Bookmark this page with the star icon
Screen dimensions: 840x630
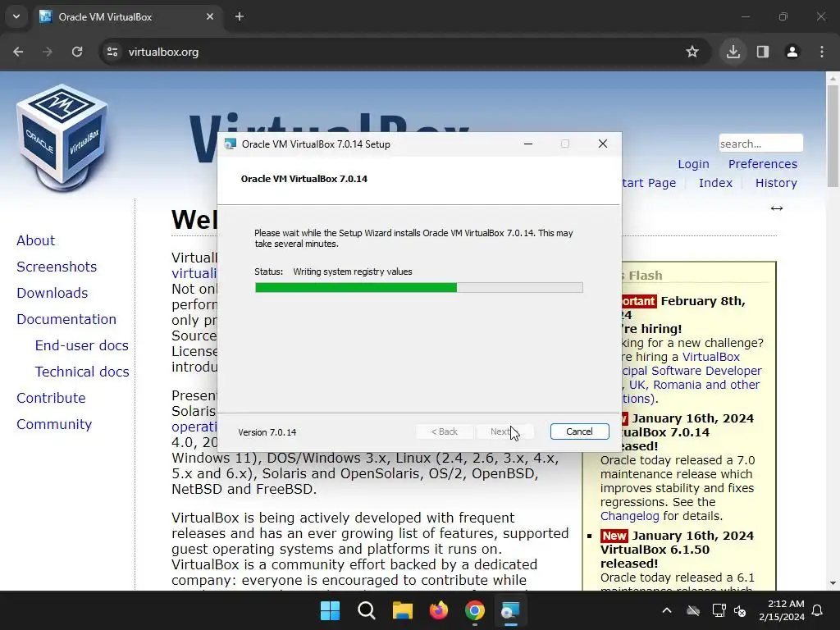(x=692, y=52)
